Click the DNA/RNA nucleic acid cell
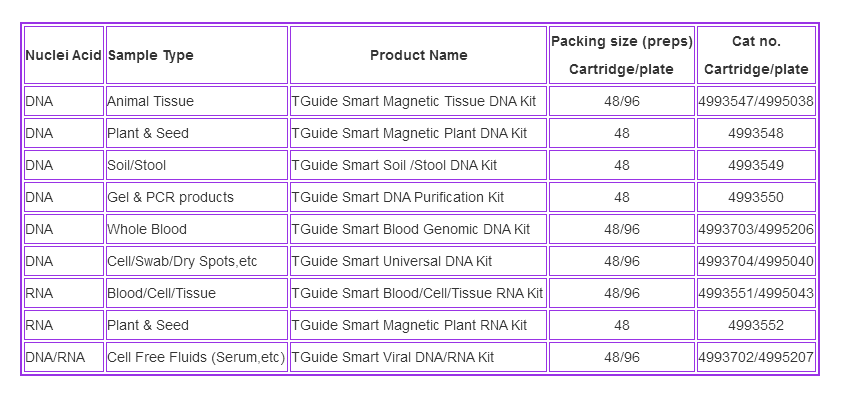863x399 pixels. pos(64,357)
